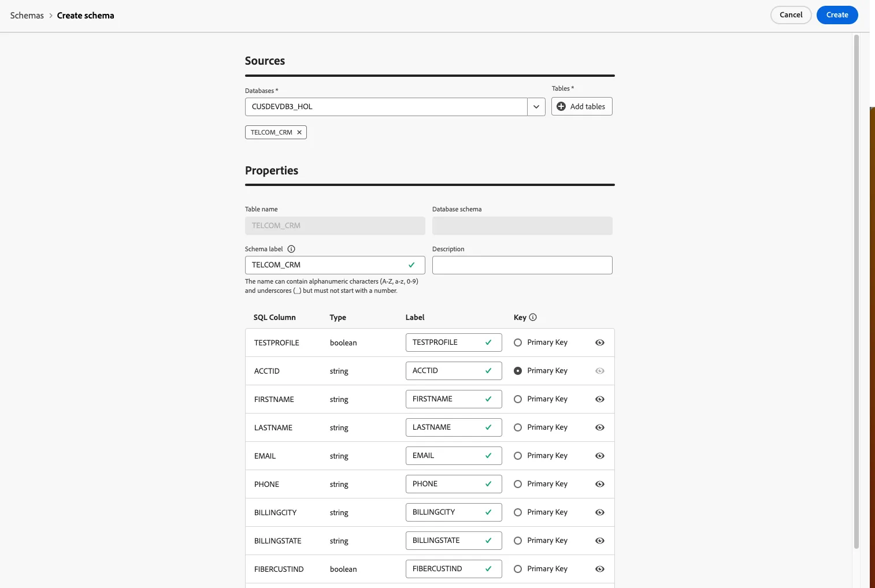Open the Databases dropdown arrow
Viewport: 875px width, 588px height.
536,107
